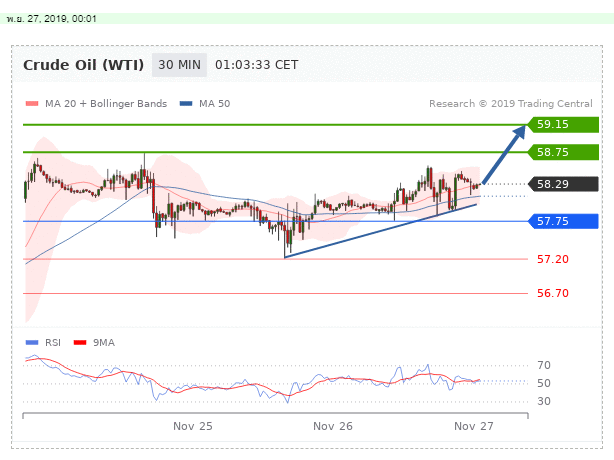Click the MA 20 + Bollinger Bands legend swatch
Screen dimensions: 614x460
[32, 104]
